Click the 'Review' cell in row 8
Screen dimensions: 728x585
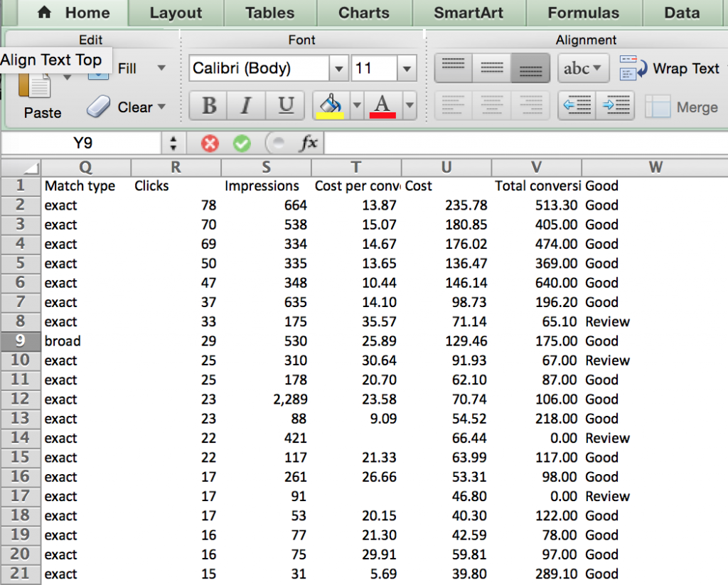[x=655, y=321]
